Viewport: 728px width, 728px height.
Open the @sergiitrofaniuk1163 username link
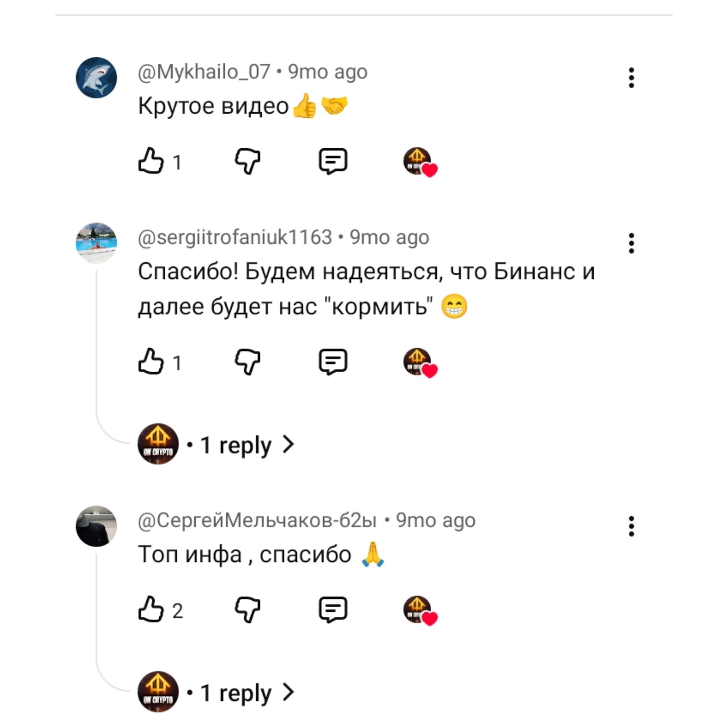pos(235,238)
